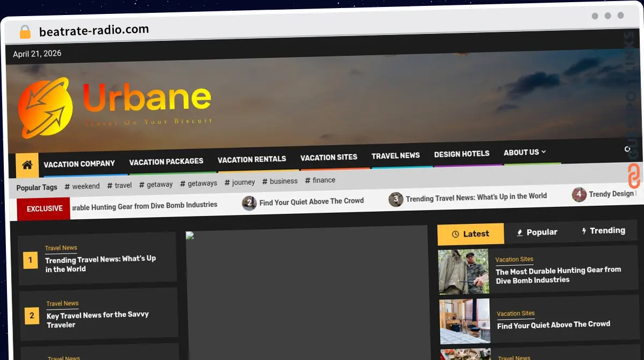Screen dimensions: 644x360
Task: Click the bolt icon on Trending tab
Action: click(x=584, y=231)
